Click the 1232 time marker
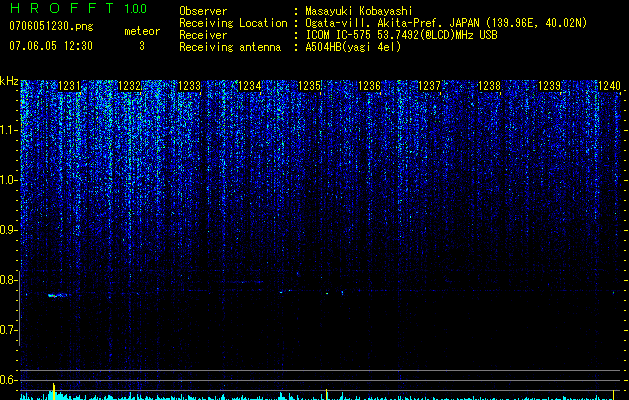The height and width of the screenshot is (400, 629). click(x=129, y=86)
